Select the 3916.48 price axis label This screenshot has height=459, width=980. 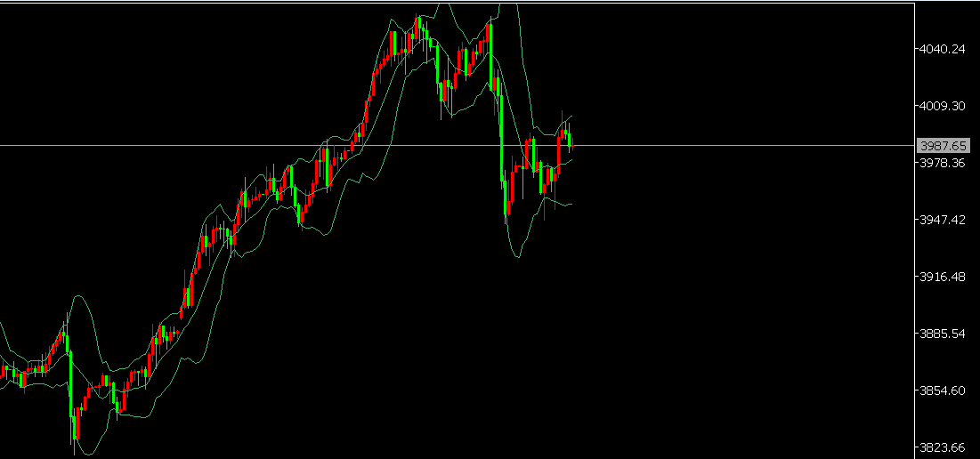click(942, 277)
